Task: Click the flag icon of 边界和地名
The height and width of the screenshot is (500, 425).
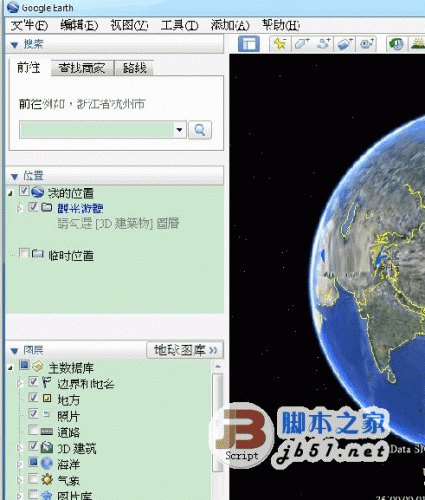Action: click(x=47, y=382)
